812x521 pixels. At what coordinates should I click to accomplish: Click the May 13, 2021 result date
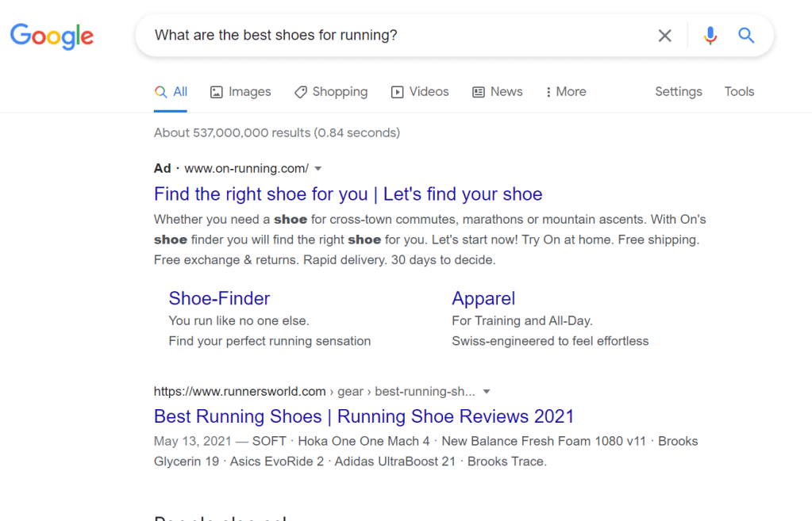tap(192, 442)
